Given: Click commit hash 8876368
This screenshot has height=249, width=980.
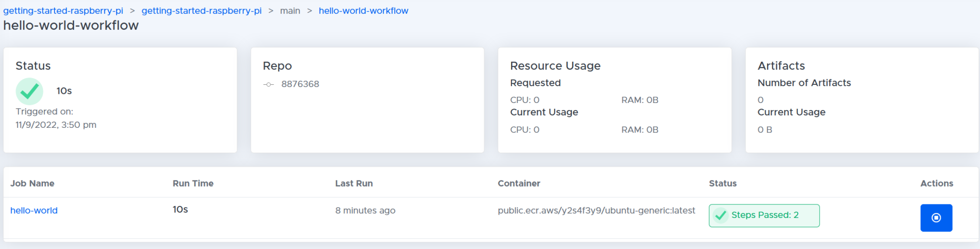Looking at the screenshot, I should point(300,84).
